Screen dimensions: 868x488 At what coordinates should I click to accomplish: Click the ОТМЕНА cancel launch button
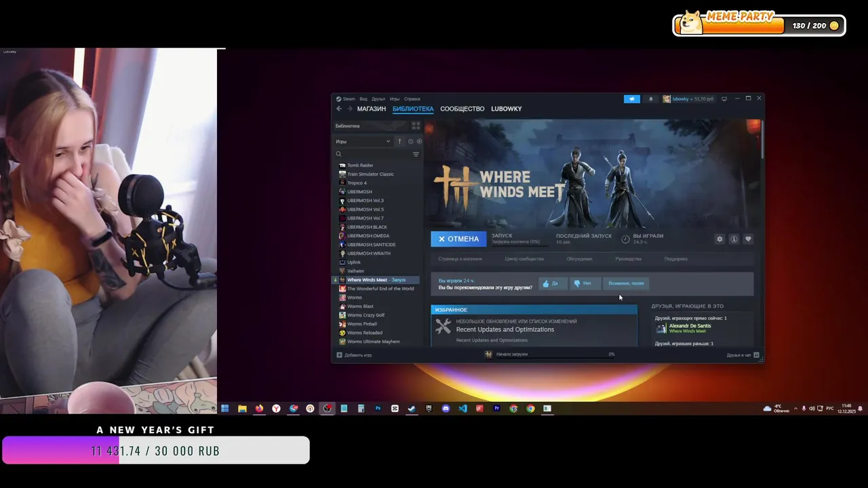click(x=458, y=239)
